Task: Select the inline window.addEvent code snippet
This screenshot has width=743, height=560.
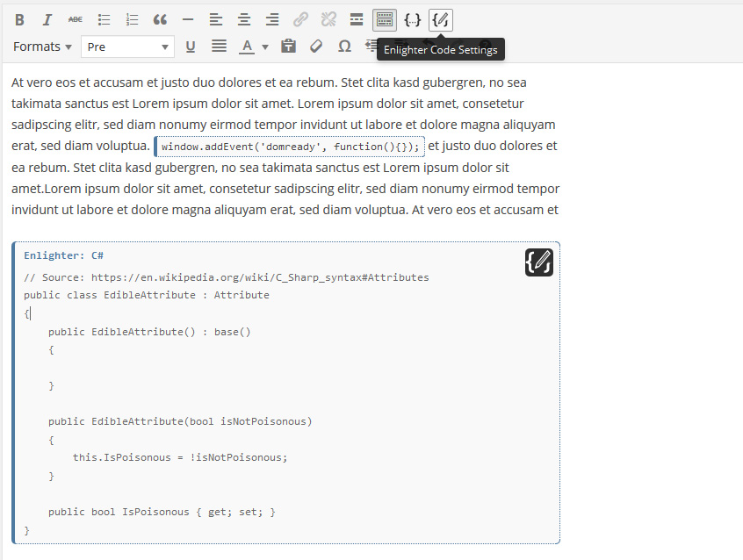Action: 290,147
